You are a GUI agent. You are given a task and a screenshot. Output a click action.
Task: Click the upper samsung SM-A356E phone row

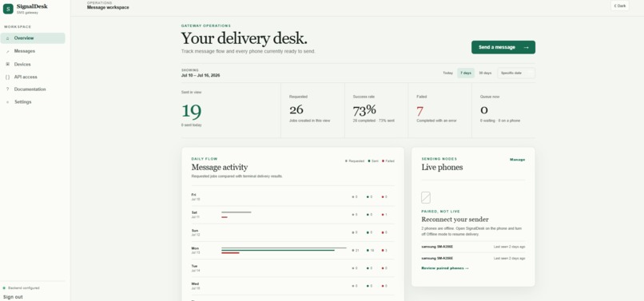(x=473, y=247)
